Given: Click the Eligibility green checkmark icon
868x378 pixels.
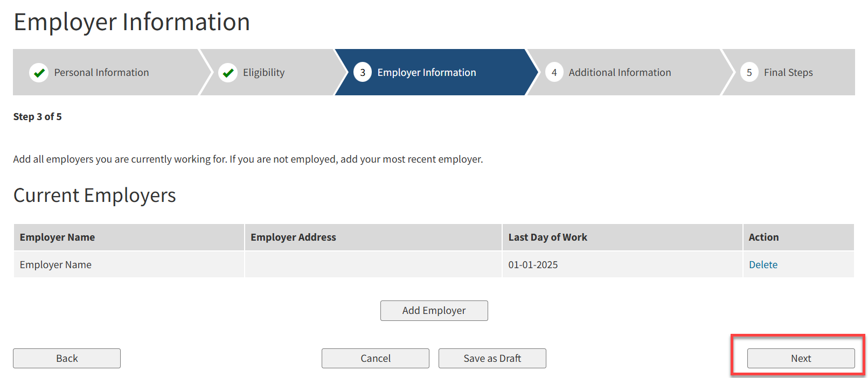Looking at the screenshot, I should pyautogui.click(x=228, y=73).
